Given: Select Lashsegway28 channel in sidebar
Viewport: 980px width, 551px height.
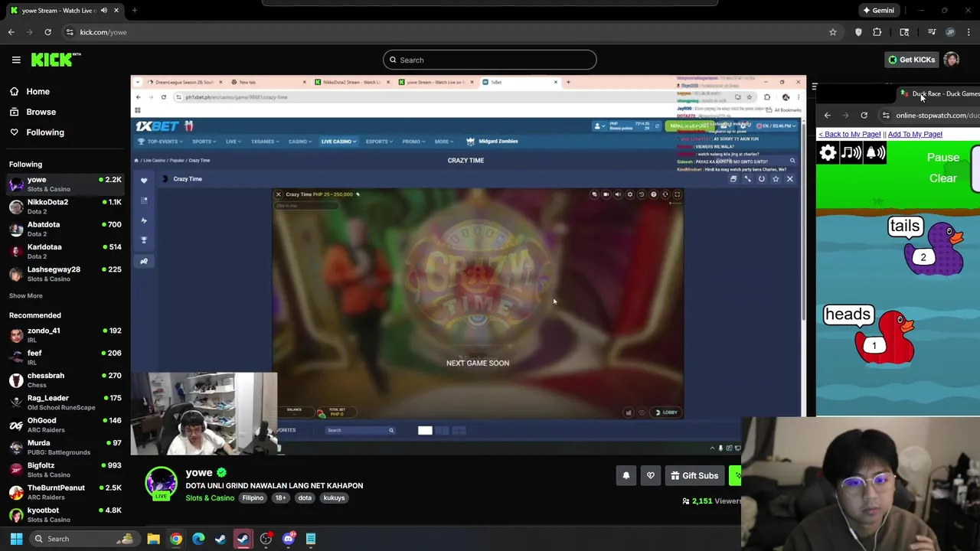Looking at the screenshot, I should [65, 274].
